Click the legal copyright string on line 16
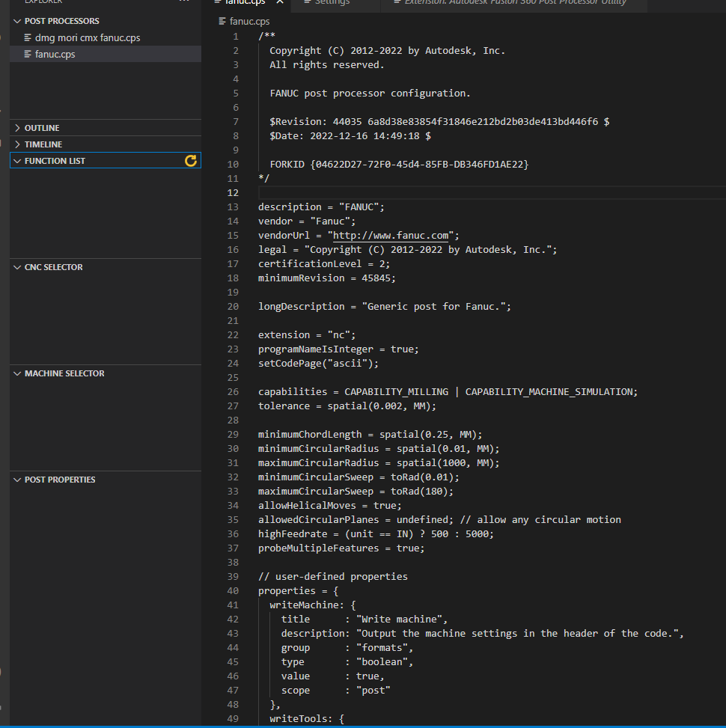Viewport: 726px width, 728px height. (428, 250)
